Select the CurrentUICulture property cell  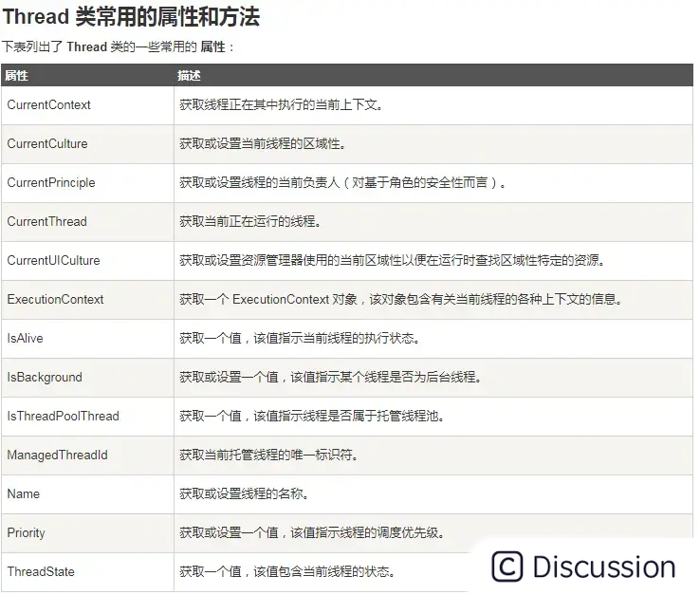[87, 261]
